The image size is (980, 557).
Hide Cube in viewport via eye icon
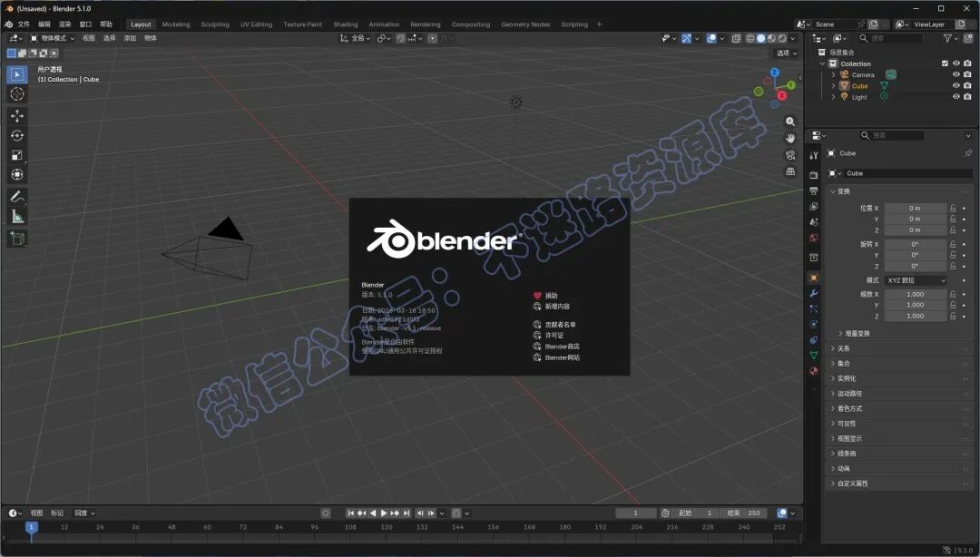pyautogui.click(x=955, y=85)
